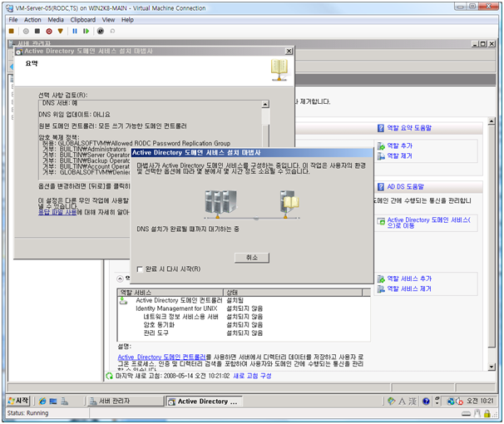Click the 역할 추가 icon

pyautogui.click(x=381, y=146)
